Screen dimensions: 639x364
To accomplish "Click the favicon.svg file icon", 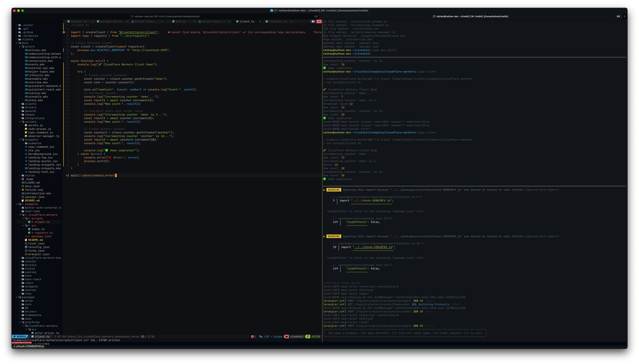I will 23,190.
